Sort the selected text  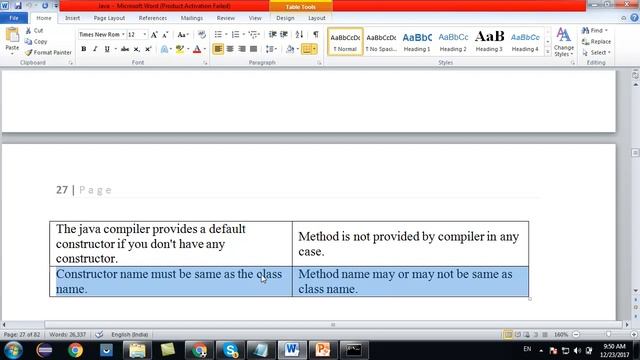point(299,35)
